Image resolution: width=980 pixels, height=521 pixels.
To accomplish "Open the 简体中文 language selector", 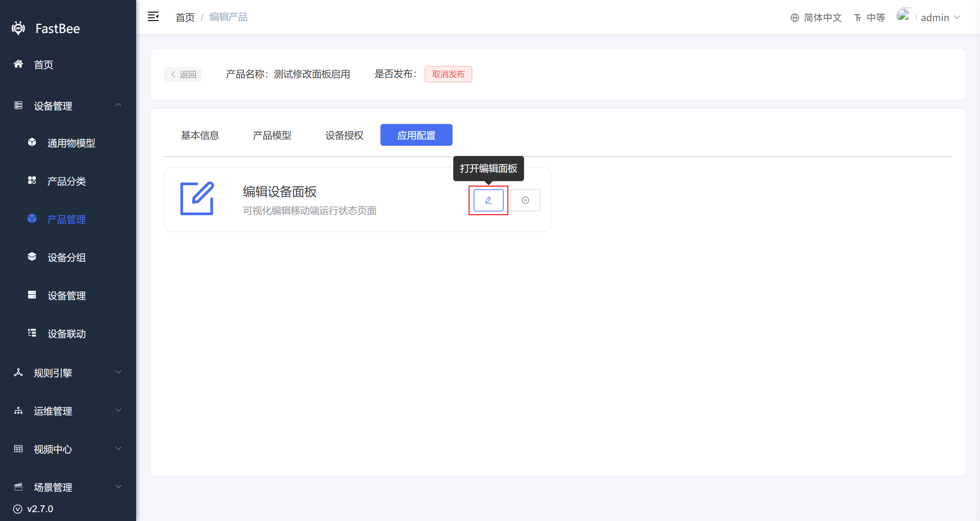I will [816, 17].
